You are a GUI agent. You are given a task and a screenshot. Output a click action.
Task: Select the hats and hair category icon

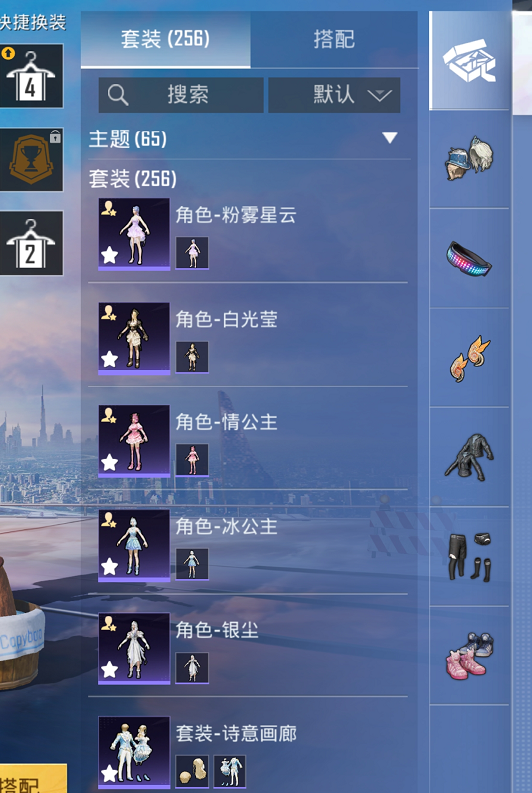pyautogui.click(x=469, y=158)
